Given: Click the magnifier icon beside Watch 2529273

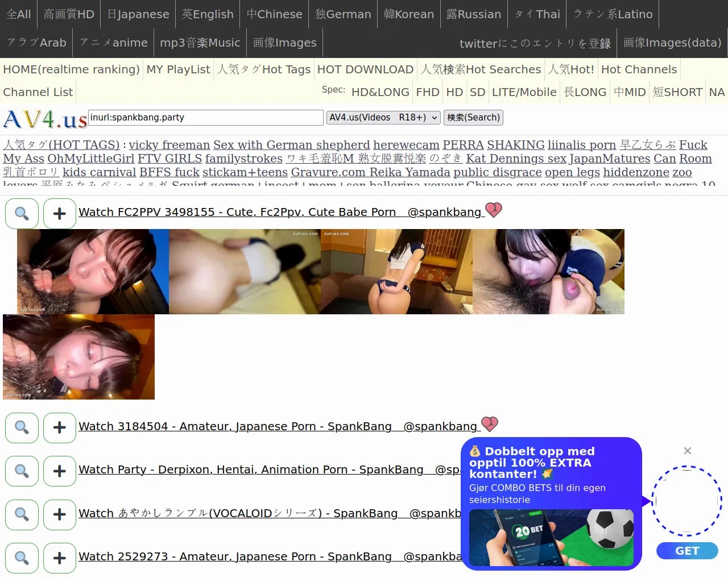Looking at the screenshot, I should 22,558.
